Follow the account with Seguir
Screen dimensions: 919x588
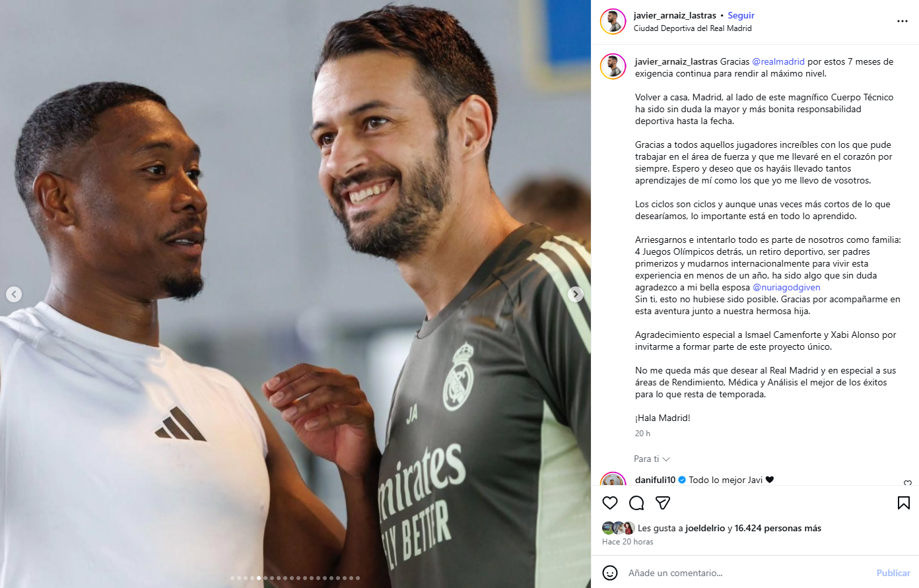pyautogui.click(x=741, y=15)
